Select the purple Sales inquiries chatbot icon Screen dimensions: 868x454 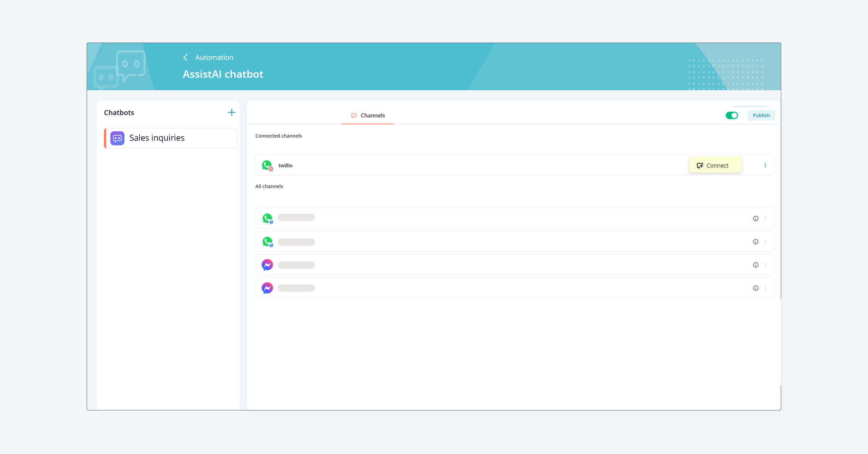[117, 138]
